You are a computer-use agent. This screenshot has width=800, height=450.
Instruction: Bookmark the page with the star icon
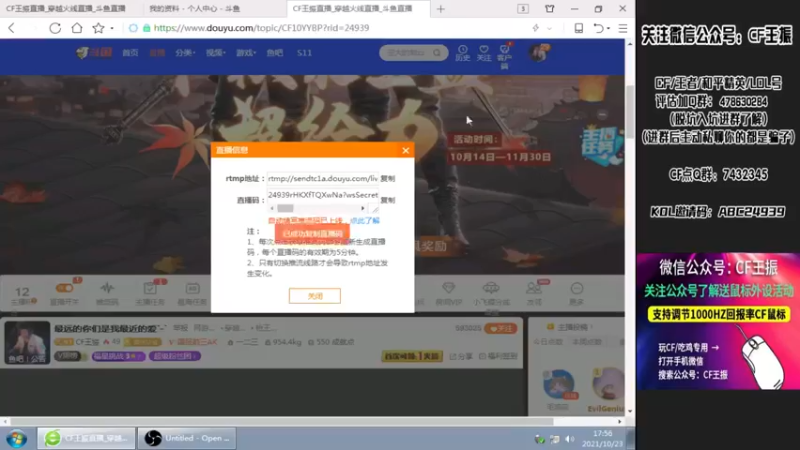[98, 28]
